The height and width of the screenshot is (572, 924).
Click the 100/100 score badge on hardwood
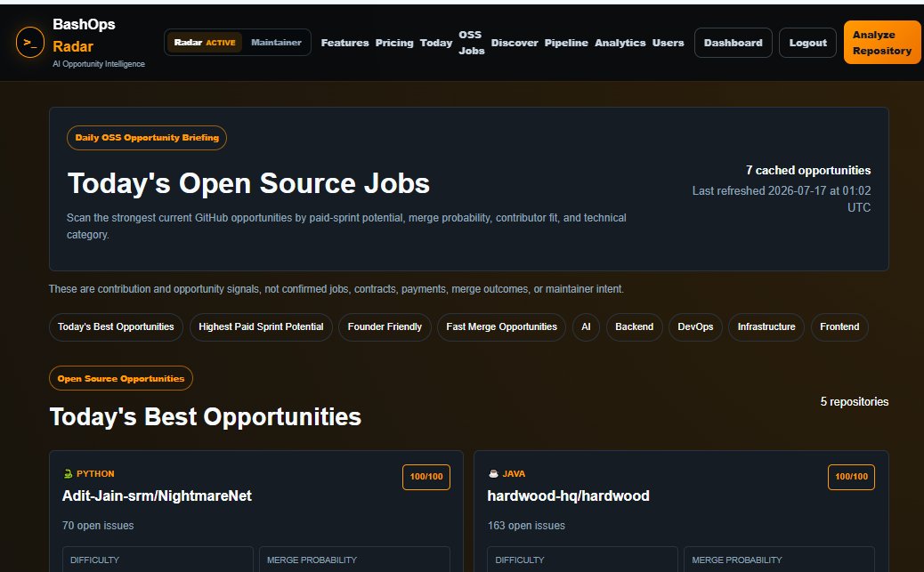pos(851,477)
